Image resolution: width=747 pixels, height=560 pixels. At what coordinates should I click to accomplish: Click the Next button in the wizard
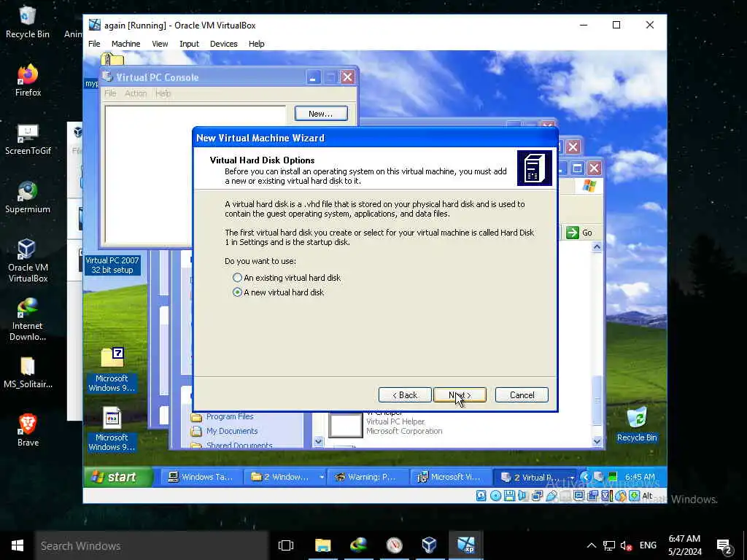460,394
